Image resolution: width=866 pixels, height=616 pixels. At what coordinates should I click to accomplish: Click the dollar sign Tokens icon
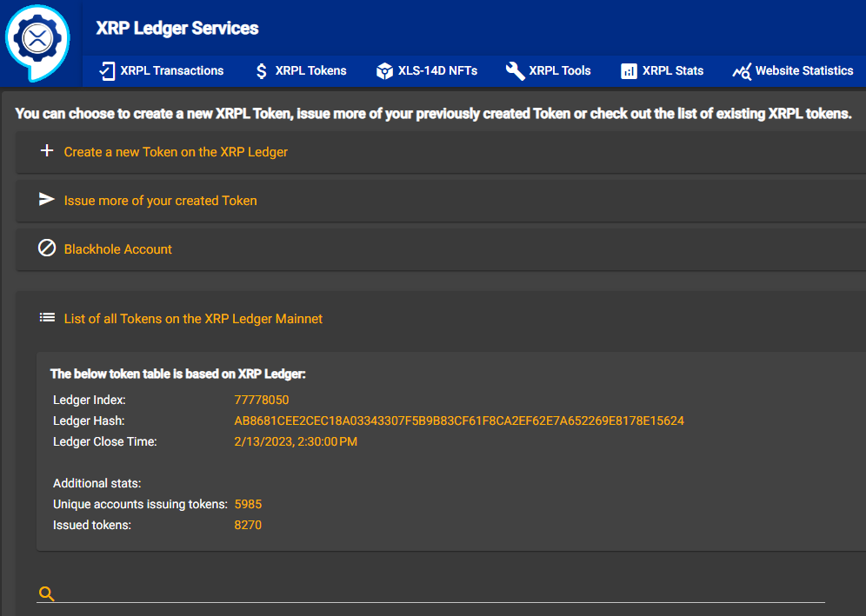pyautogui.click(x=262, y=71)
